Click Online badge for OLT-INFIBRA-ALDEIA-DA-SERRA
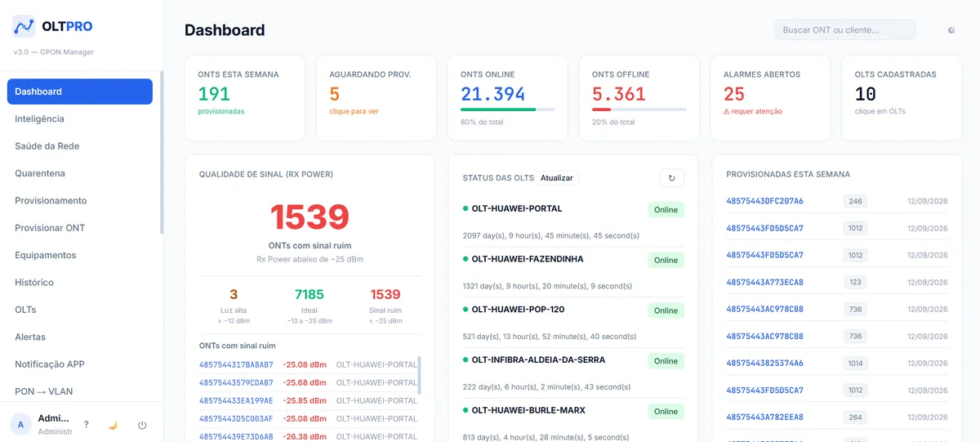The width and height of the screenshot is (980, 442). pyautogui.click(x=666, y=361)
